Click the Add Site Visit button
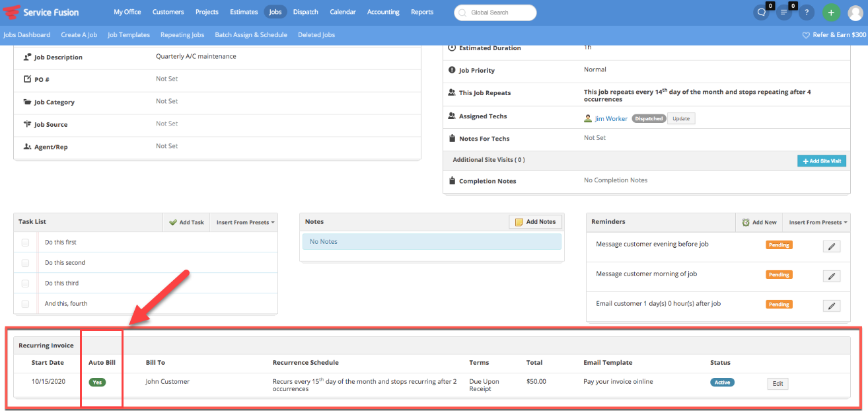The width and height of the screenshot is (868, 411). click(x=822, y=161)
